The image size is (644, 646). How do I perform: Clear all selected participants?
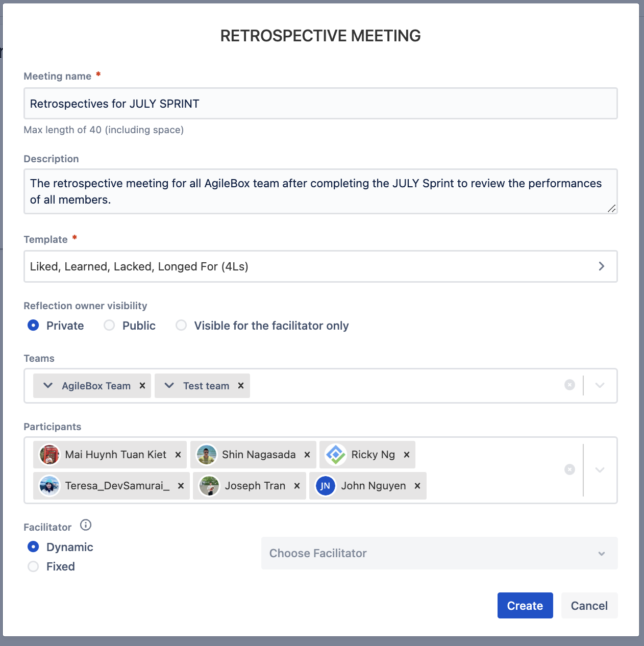[569, 469]
